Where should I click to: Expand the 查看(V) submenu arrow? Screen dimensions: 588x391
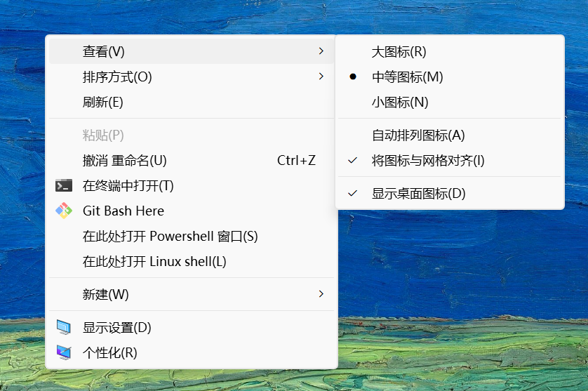coord(321,51)
